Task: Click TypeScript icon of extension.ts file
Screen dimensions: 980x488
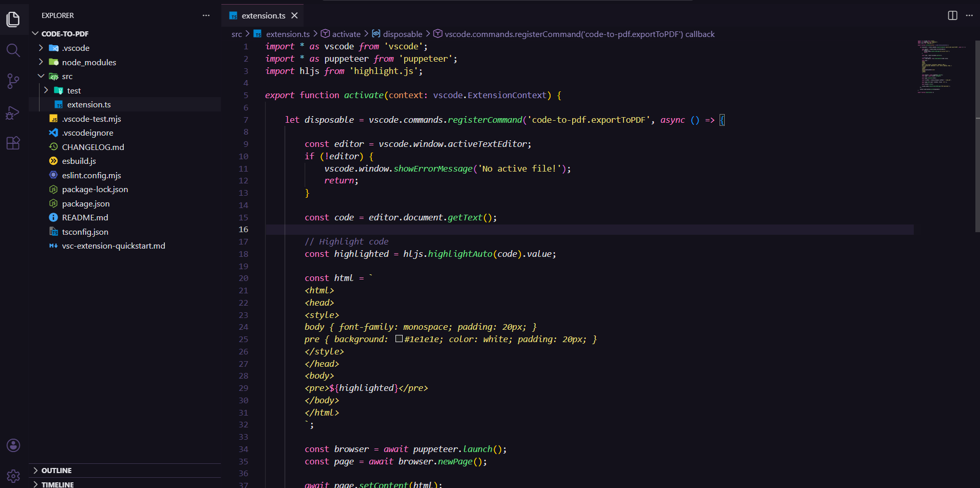Action: point(59,104)
